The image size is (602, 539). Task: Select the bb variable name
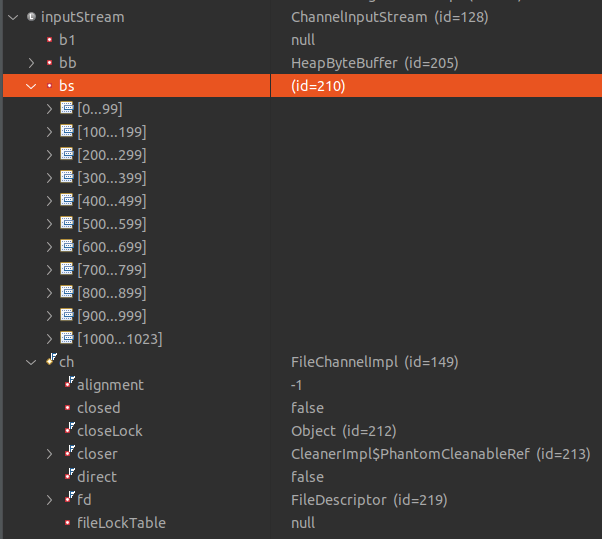click(68, 63)
